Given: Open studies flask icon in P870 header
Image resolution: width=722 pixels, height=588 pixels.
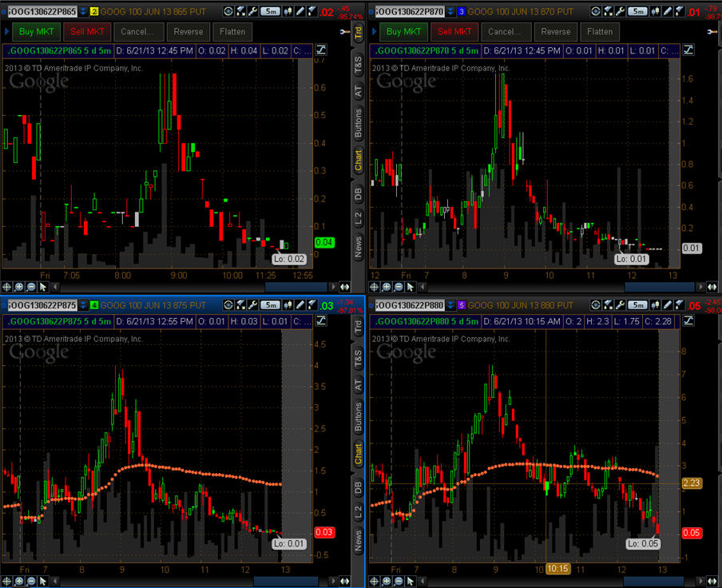Looking at the screenshot, I should tap(608, 11).
